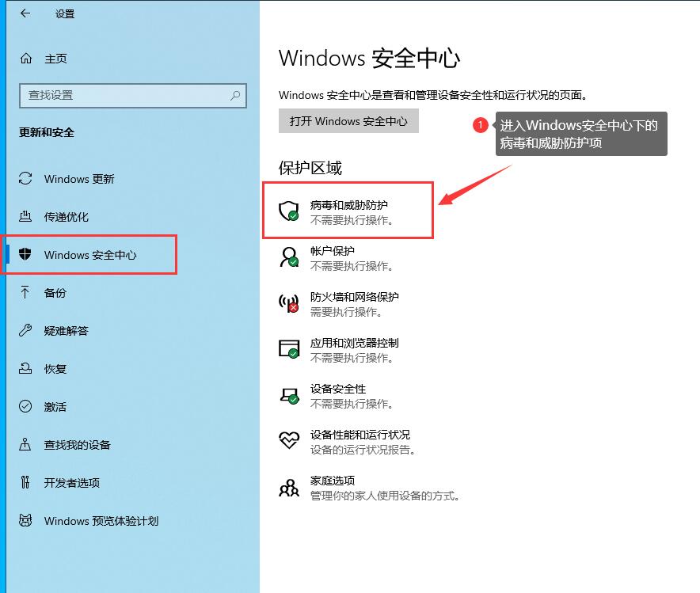Image resolution: width=700 pixels, height=593 pixels.
Task: Click the 病毒和威胁防护 shield icon
Action: [x=288, y=211]
